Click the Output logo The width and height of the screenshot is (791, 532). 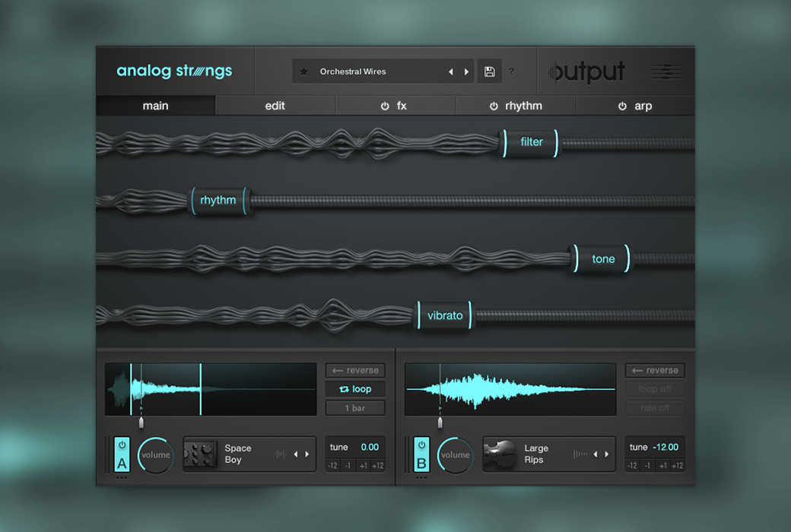[x=587, y=72]
